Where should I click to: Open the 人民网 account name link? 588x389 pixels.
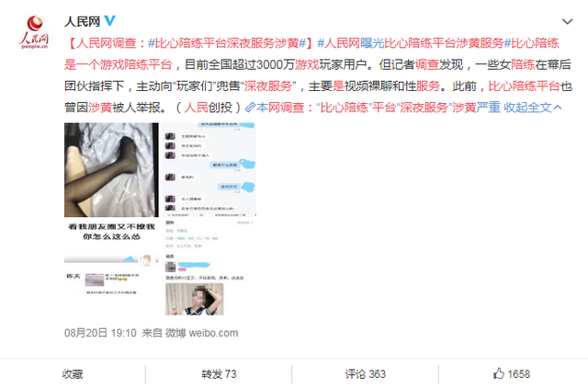coord(82,21)
